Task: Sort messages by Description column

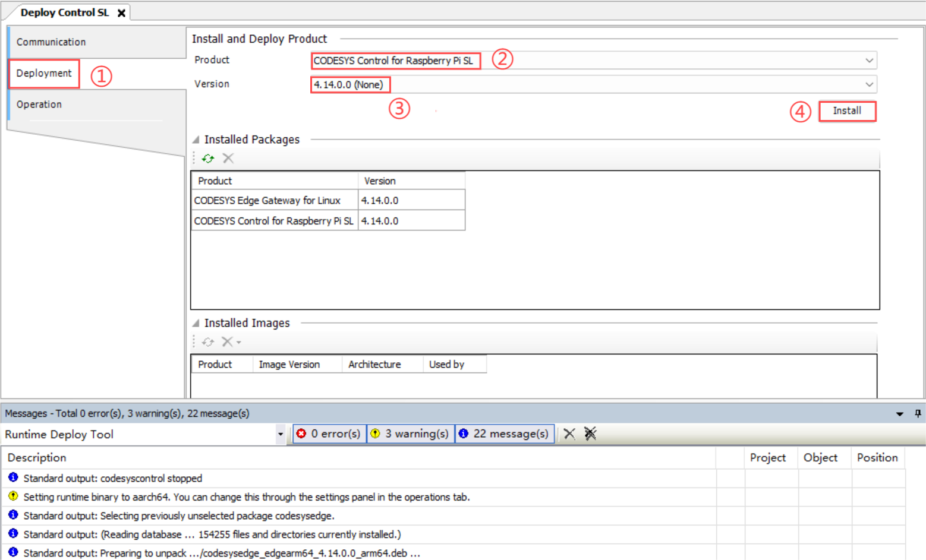Action: coord(359,458)
